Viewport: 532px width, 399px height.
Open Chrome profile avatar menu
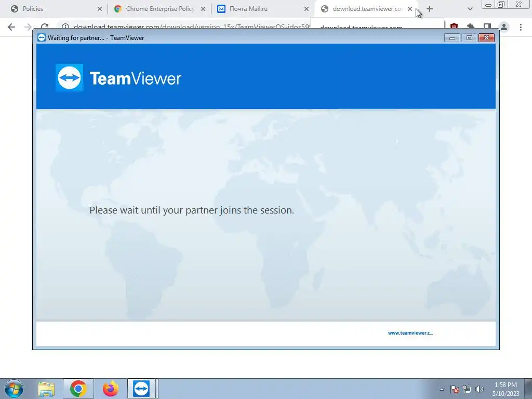pyautogui.click(x=504, y=27)
